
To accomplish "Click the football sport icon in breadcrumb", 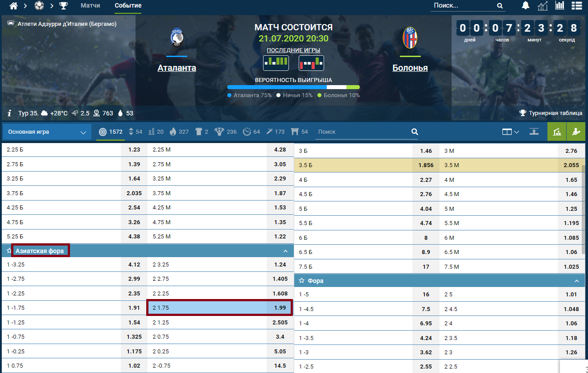I will tap(39, 6).
